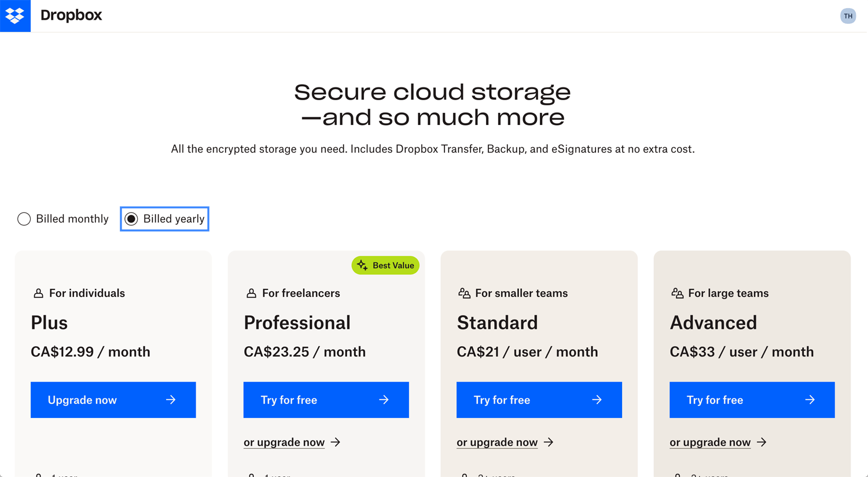
Task: Click the Professional plan title
Action: [x=297, y=322]
